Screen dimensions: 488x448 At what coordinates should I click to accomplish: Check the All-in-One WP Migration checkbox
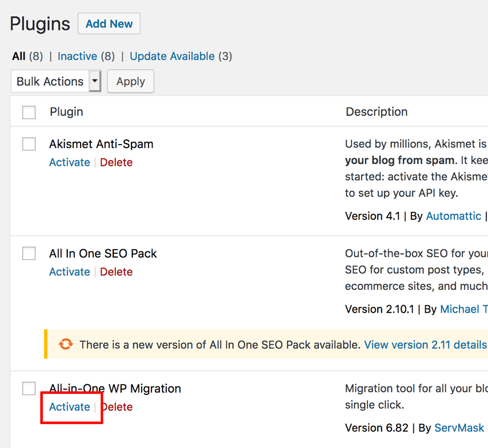click(x=29, y=389)
